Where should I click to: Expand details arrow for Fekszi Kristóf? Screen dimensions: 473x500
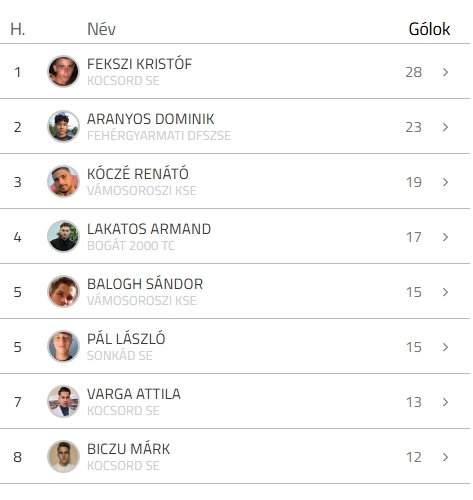pyautogui.click(x=445, y=72)
